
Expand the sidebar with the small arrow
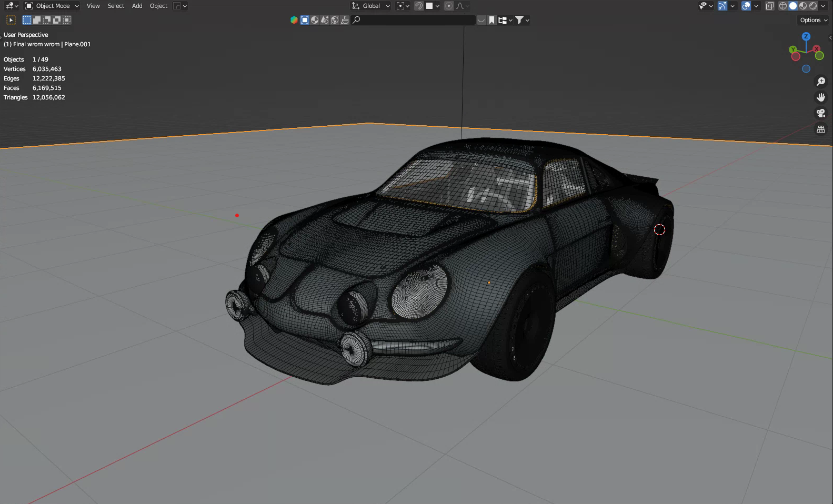(x=830, y=37)
